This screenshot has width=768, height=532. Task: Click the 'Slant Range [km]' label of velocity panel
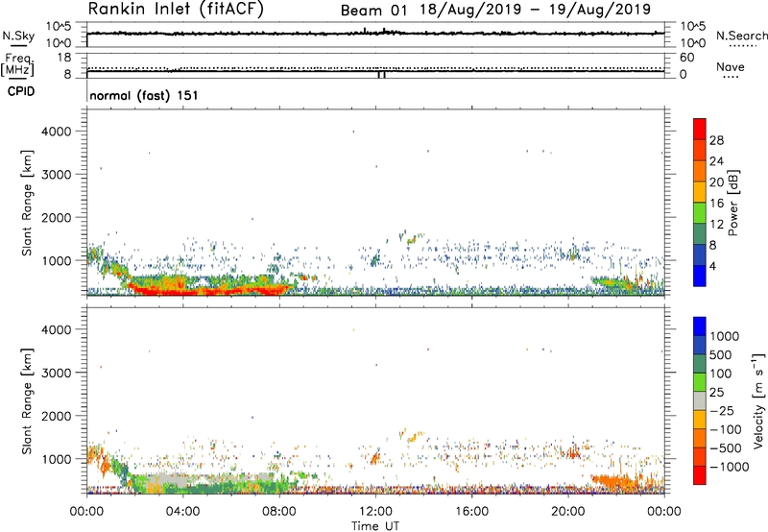[27, 401]
